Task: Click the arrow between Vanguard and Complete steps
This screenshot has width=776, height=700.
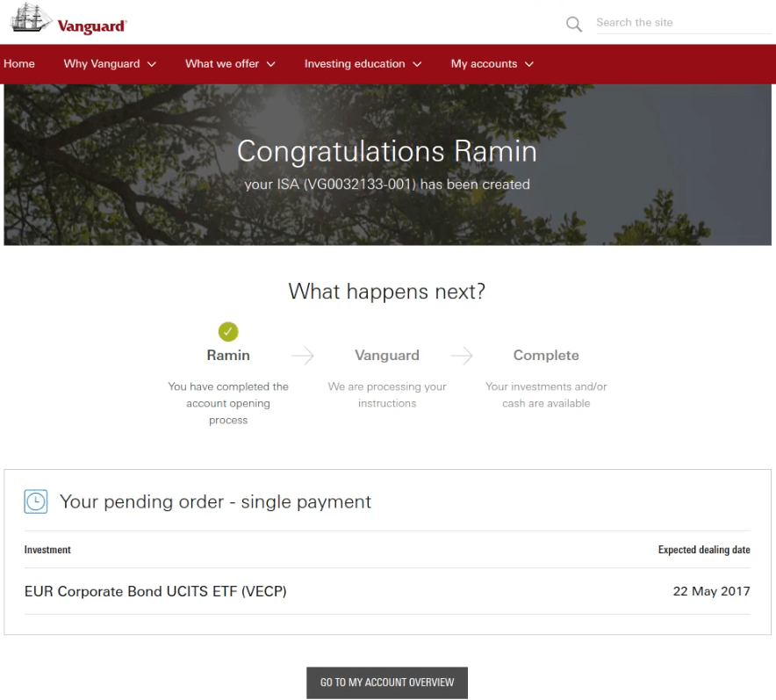Action: tap(461, 355)
